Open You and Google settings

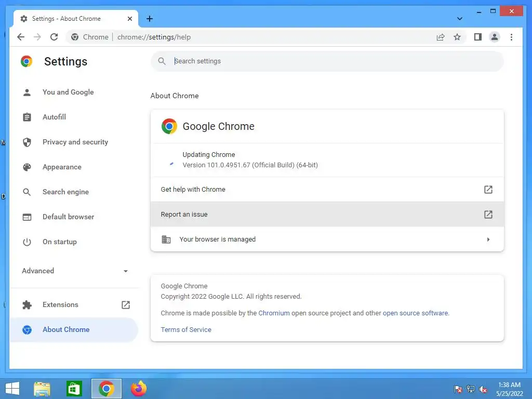(74, 92)
